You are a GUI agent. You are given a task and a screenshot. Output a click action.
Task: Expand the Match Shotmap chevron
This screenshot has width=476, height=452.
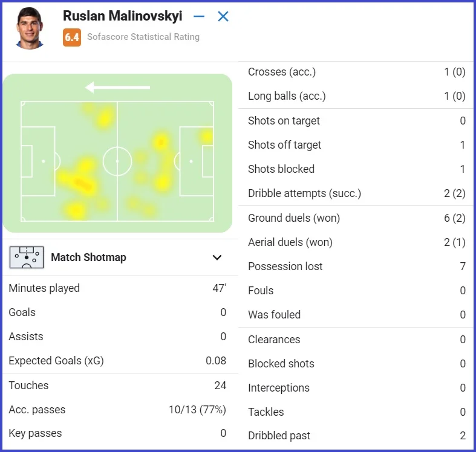pos(217,257)
